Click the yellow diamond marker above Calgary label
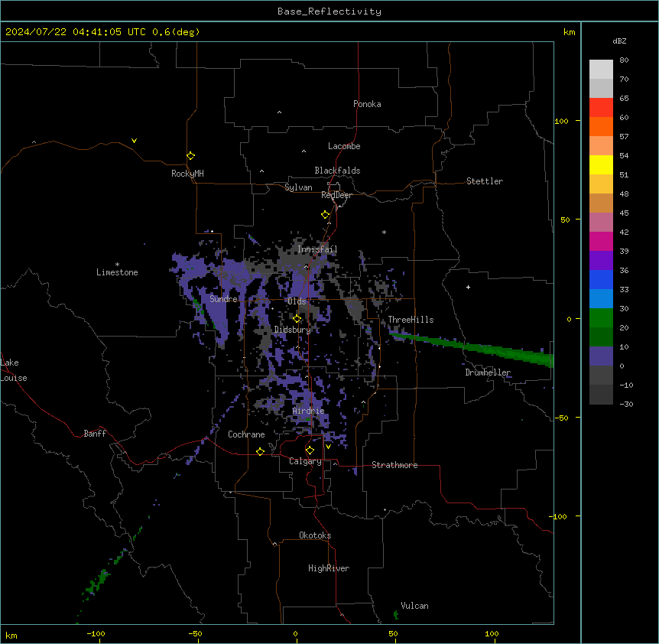Viewport: 659px width, 644px height. (x=310, y=450)
